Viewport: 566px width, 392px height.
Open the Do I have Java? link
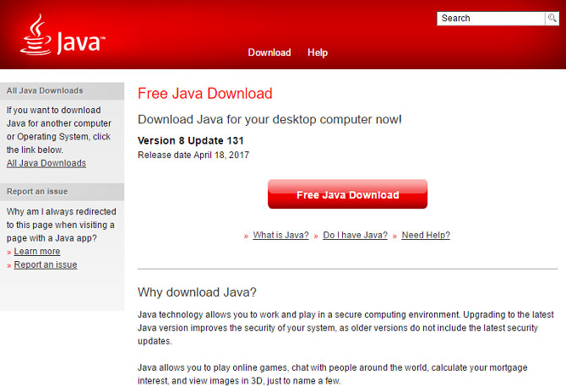point(355,236)
